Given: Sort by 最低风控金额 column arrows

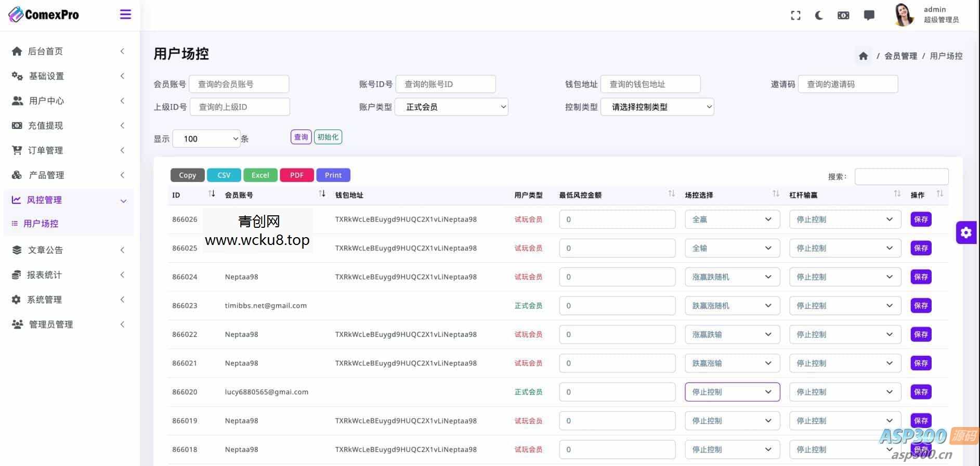Looking at the screenshot, I should [672, 194].
